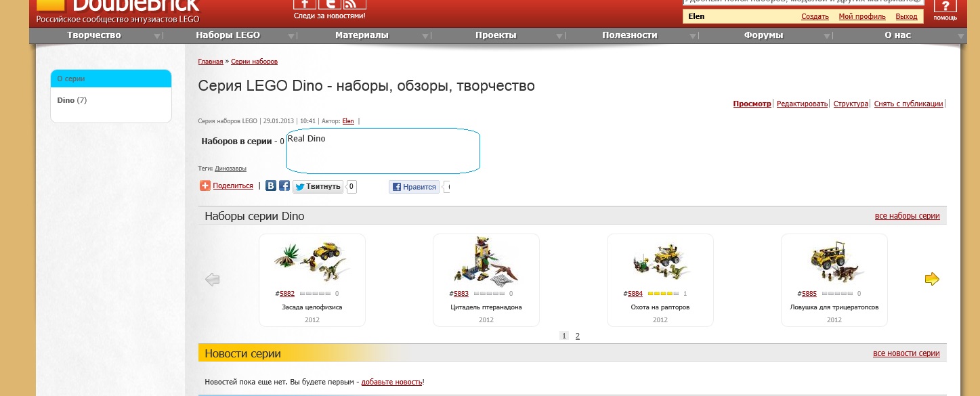Click Выход to log out
Screen dimensions: 980x396
point(906,16)
